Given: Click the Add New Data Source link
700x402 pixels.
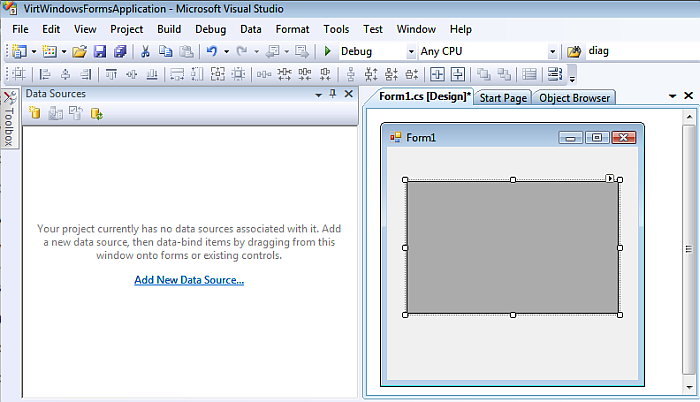Looking at the screenshot, I should 189,280.
